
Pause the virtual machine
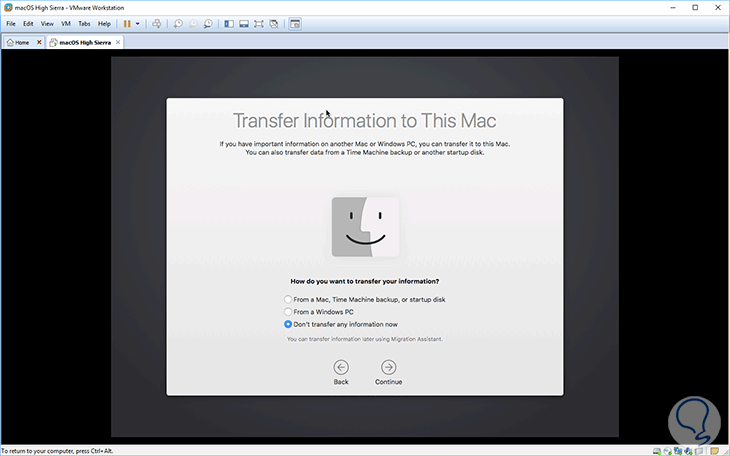point(127,24)
